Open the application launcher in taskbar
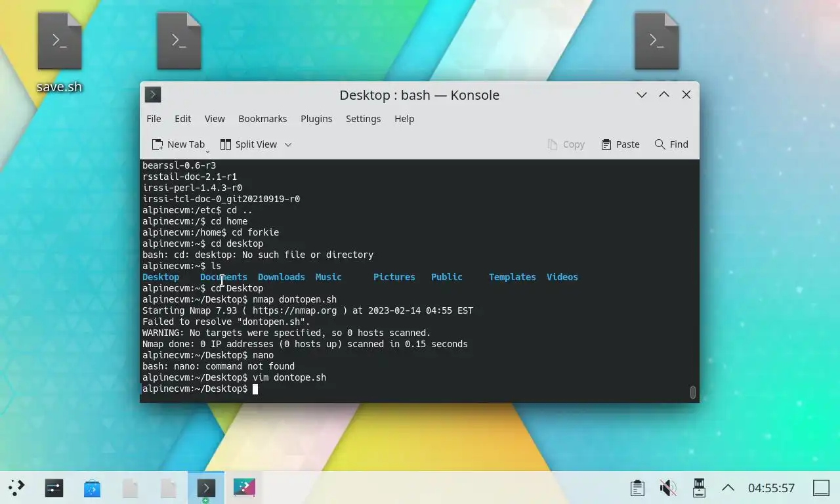This screenshot has width=840, height=504. coord(16,488)
